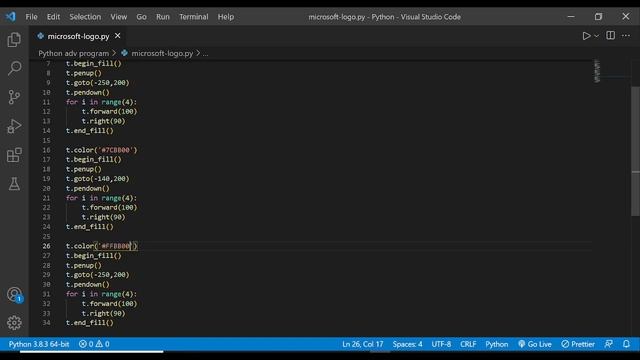The image size is (640, 360).
Task: Change file encoding UTF-8
Action: [441, 344]
